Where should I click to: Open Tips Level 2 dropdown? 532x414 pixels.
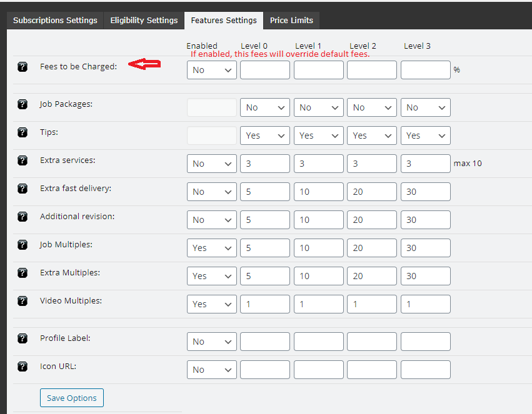coord(372,136)
